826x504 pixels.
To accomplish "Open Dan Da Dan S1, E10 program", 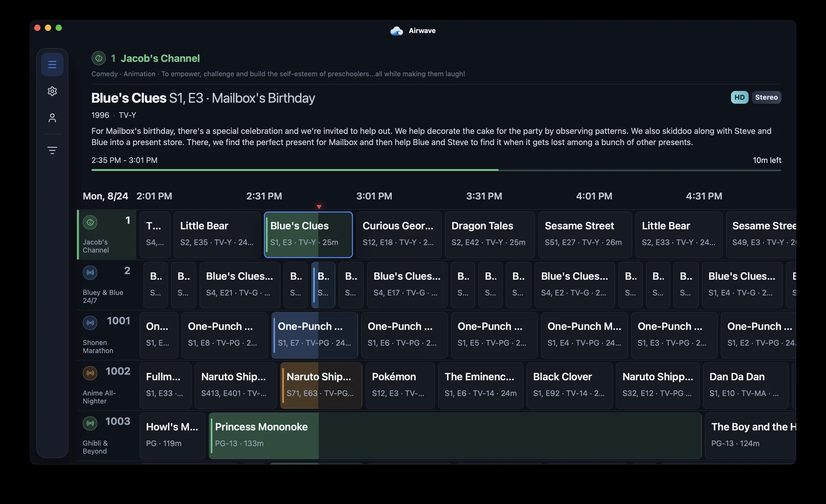I will (x=746, y=386).
